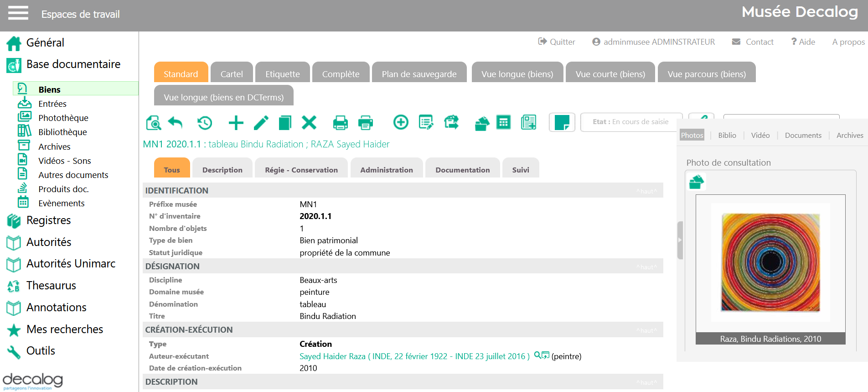Click the Bindu Radiation painting thumbnail
Screen dimensions: 868x392
coord(770,263)
